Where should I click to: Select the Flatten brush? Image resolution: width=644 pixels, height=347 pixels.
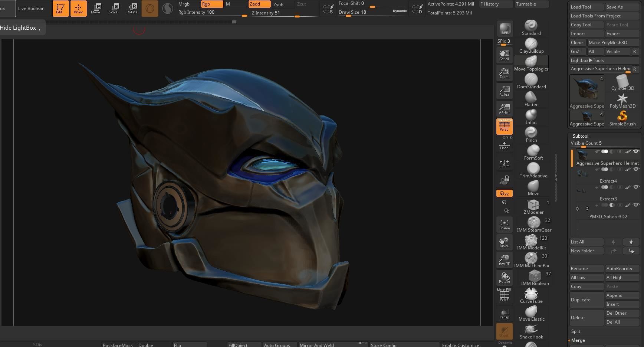[x=531, y=99]
